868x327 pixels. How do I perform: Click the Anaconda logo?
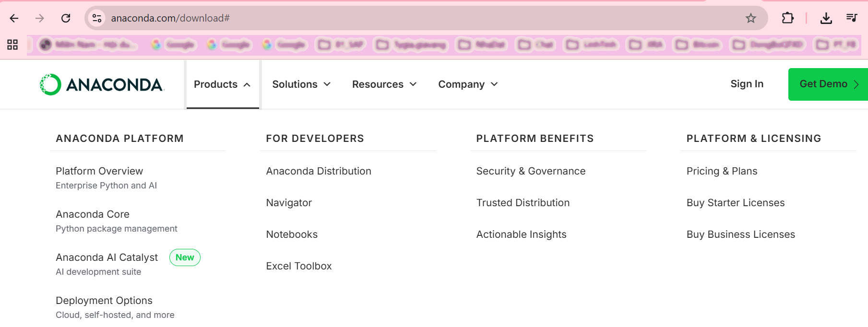(x=102, y=84)
